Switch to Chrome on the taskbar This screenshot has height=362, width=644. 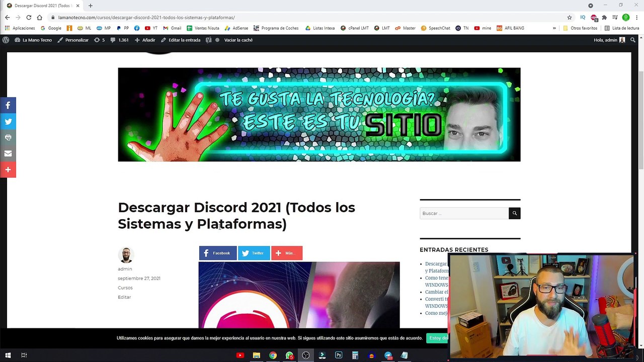click(x=273, y=355)
